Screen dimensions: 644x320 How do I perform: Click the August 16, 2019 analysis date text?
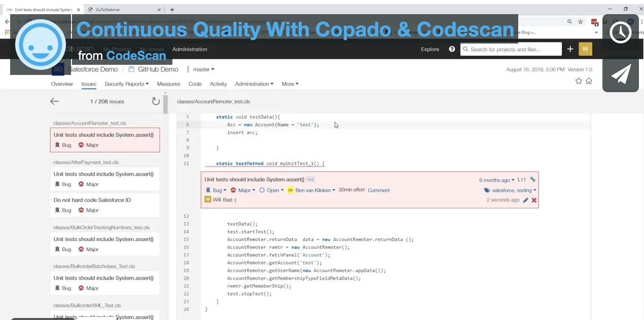(x=534, y=69)
